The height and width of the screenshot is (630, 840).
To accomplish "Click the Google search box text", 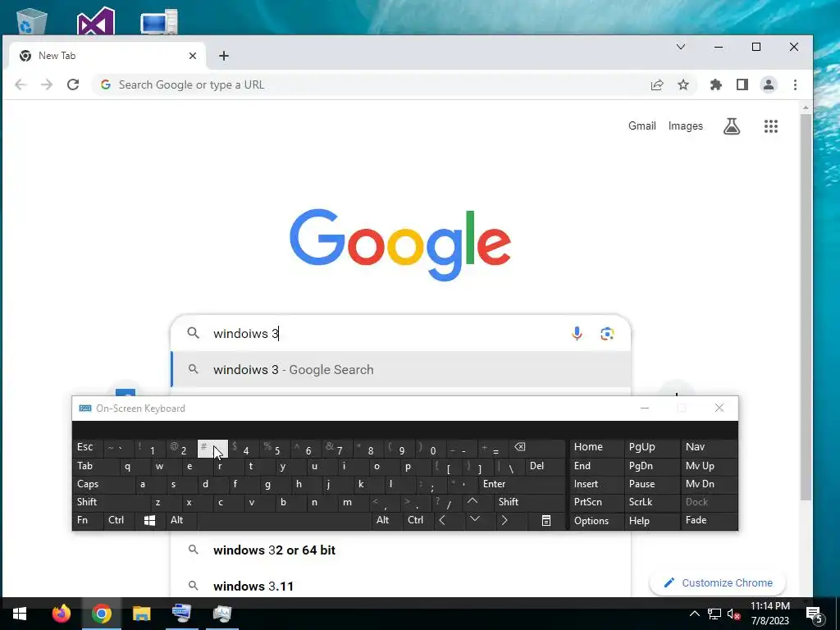I will [246, 333].
